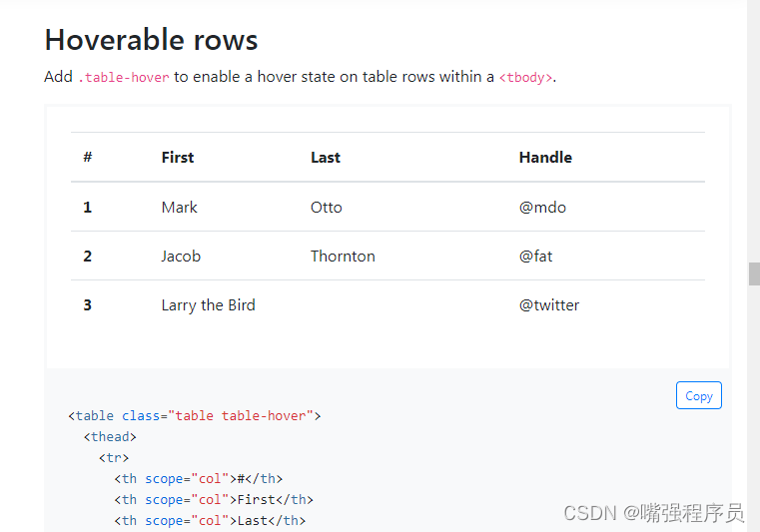Click the Mark table cell
Screen dimensions: 760x532
(x=180, y=207)
